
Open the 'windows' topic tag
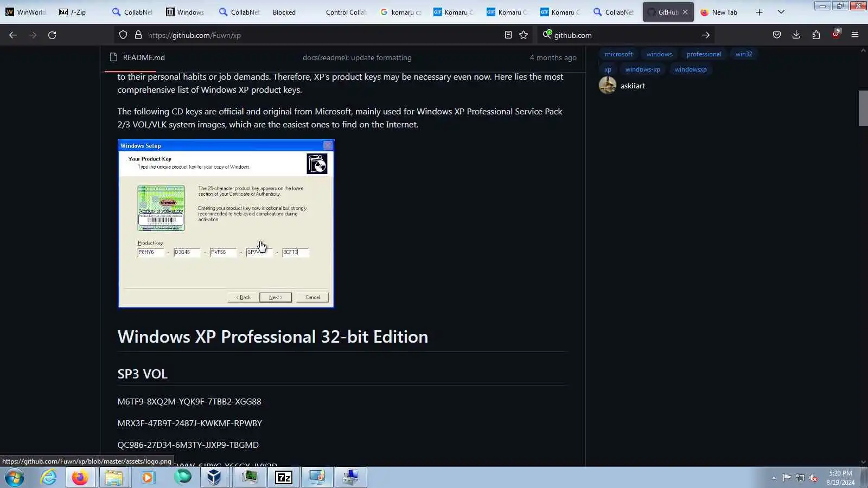(x=659, y=54)
